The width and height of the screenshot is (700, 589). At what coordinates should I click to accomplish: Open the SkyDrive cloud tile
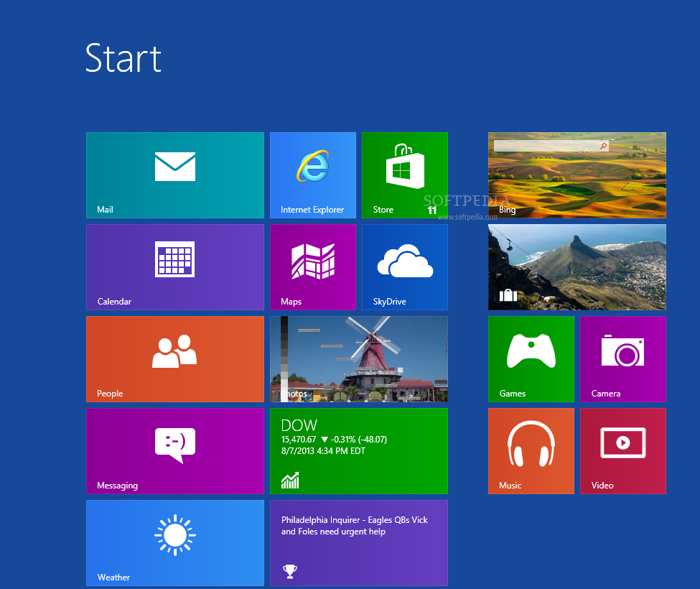pos(405,267)
